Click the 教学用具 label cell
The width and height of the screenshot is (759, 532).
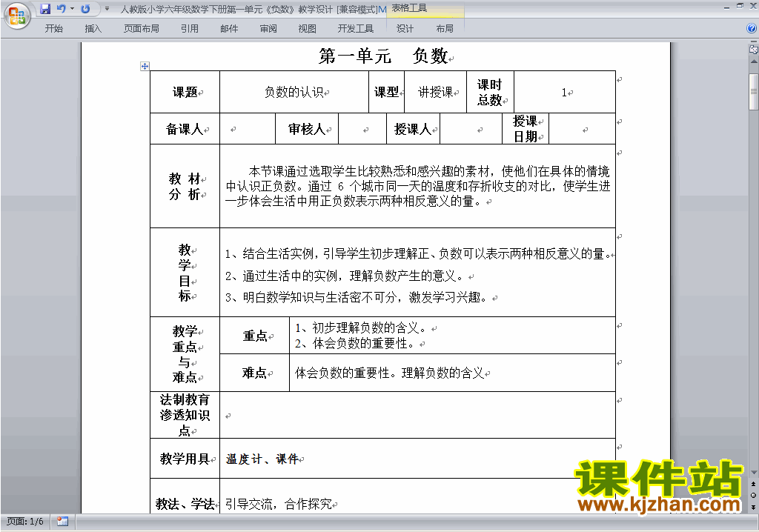185,459
